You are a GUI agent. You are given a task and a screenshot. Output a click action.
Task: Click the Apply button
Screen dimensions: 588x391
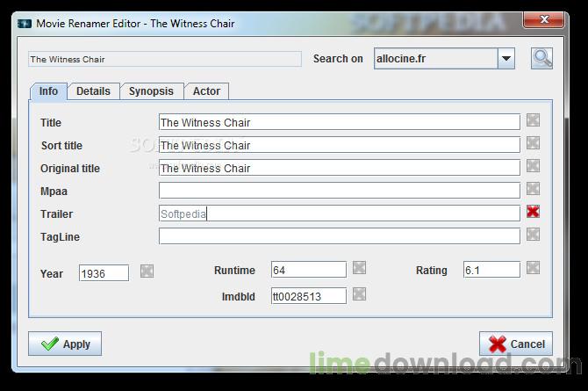[65, 344]
